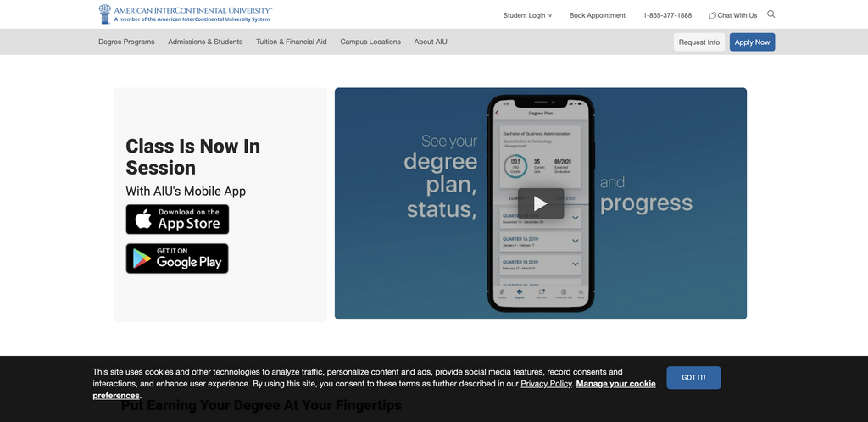Open Download on the App Store badge

pos(177,219)
